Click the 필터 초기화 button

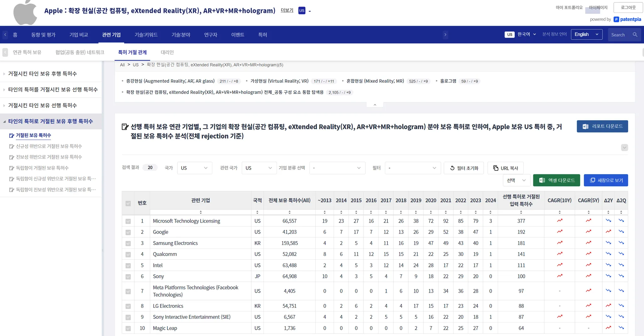[x=464, y=168]
